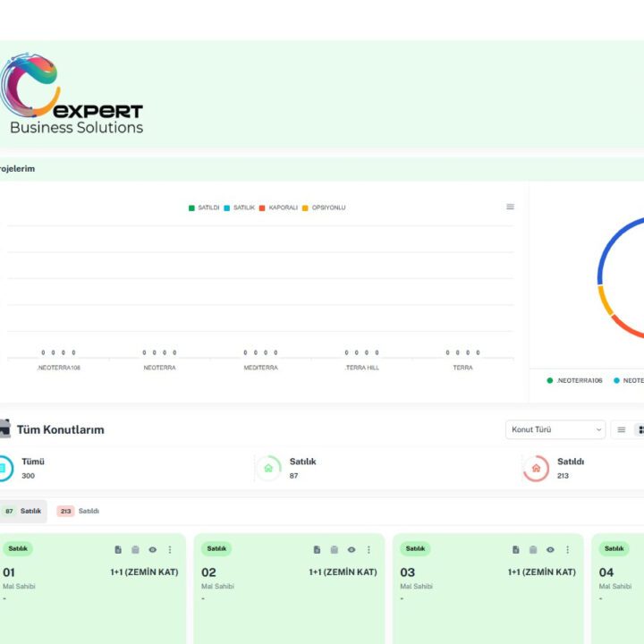Image resolution: width=644 pixels, height=644 pixels.
Task: Expand the three-dot menu on unit 02 card
Action: coord(369,550)
